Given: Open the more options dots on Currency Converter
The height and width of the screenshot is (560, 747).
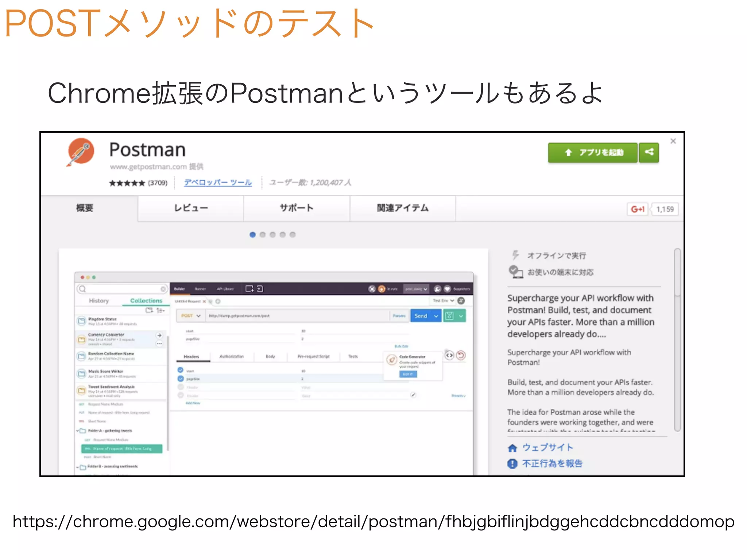Looking at the screenshot, I should point(159,343).
